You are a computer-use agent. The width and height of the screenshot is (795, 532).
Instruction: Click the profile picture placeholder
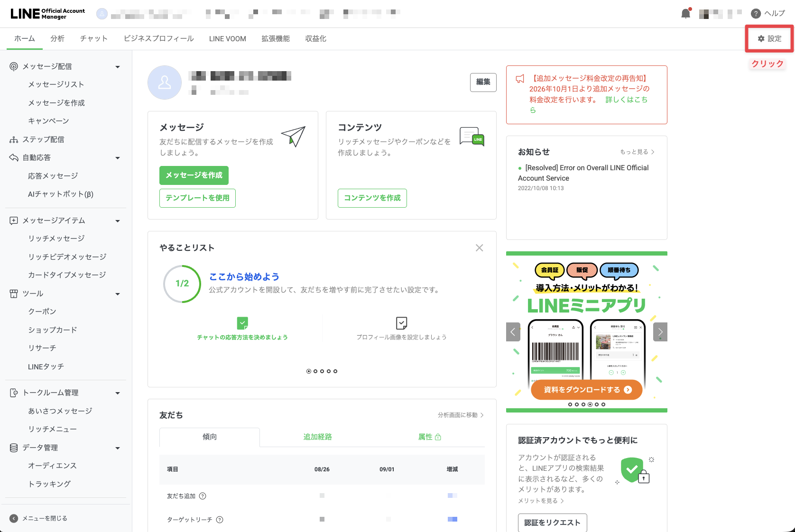click(x=165, y=83)
